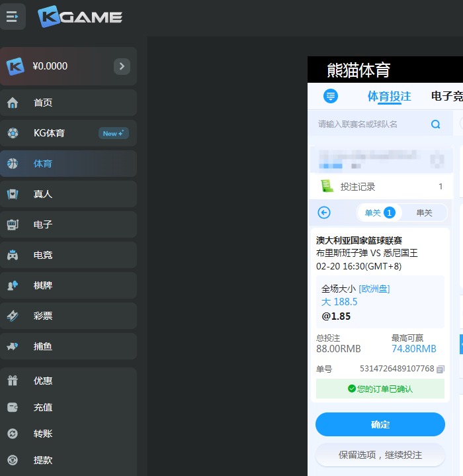
Task: Click the blue side panel handle
Action: [x=461, y=344]
